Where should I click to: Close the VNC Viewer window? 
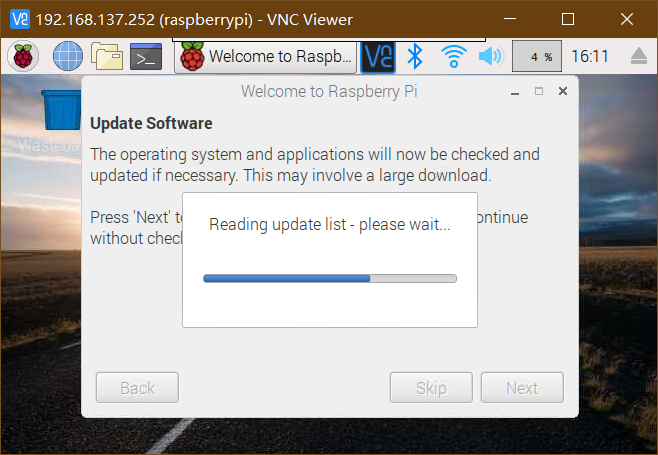(627, 19)
